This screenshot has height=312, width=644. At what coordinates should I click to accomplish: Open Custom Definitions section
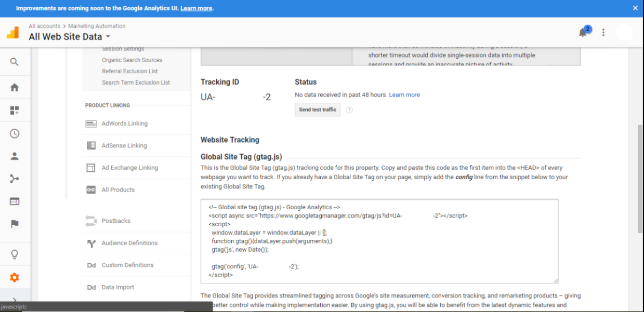pyautogui.click(x=128, y=265)
